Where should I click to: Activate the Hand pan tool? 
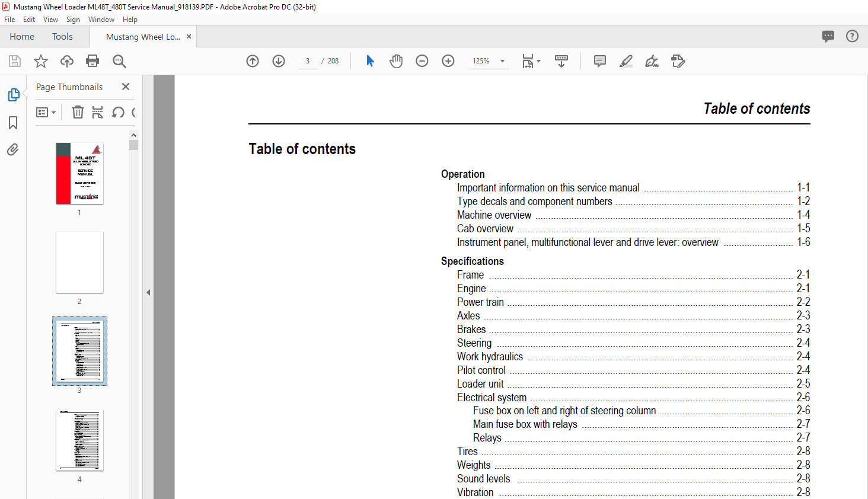(x=396, y=61)
